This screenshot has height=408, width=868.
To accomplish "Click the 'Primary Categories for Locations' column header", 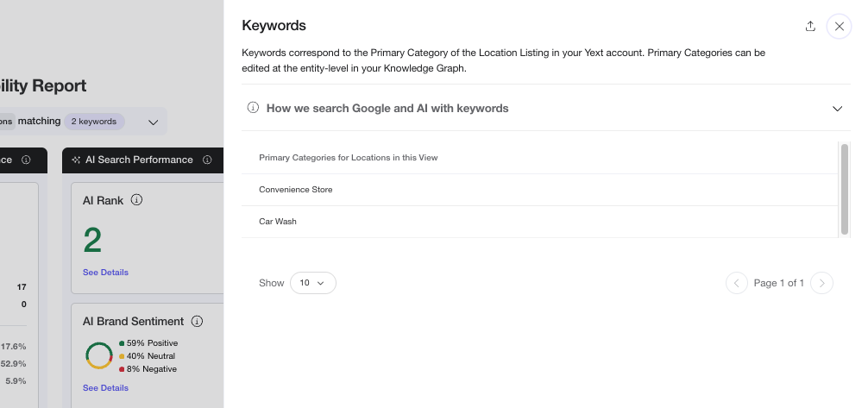I will coord(348,158).
